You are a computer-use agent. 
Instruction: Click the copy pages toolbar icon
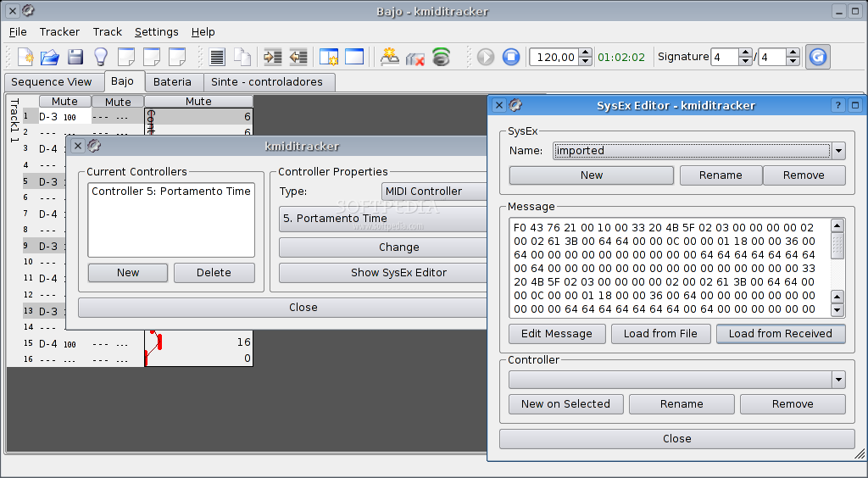242,57
